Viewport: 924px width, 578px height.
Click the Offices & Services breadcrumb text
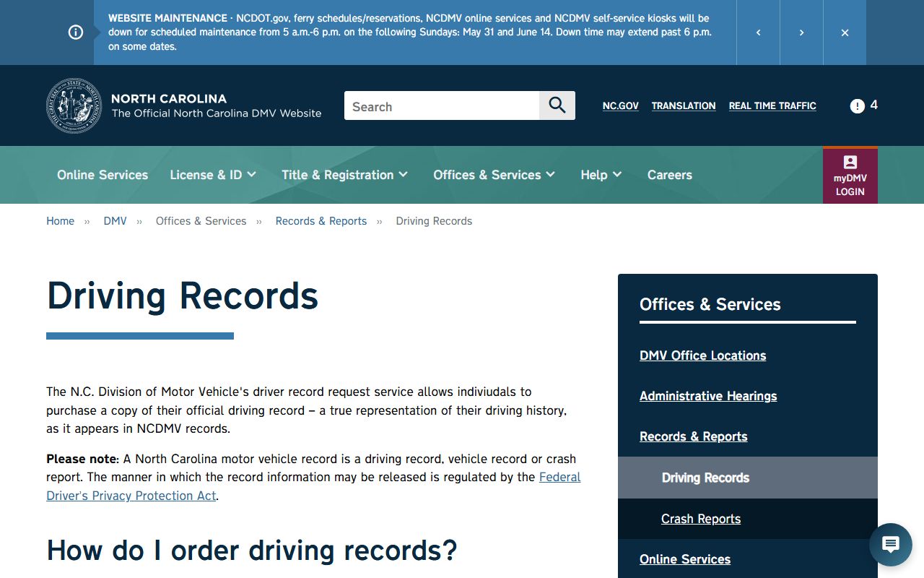201,221
